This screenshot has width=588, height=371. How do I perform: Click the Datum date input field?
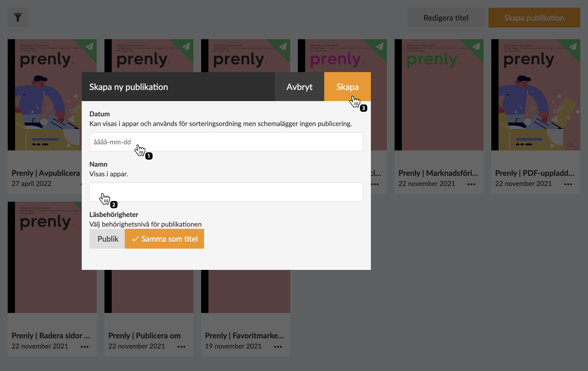tap(226, 142)
